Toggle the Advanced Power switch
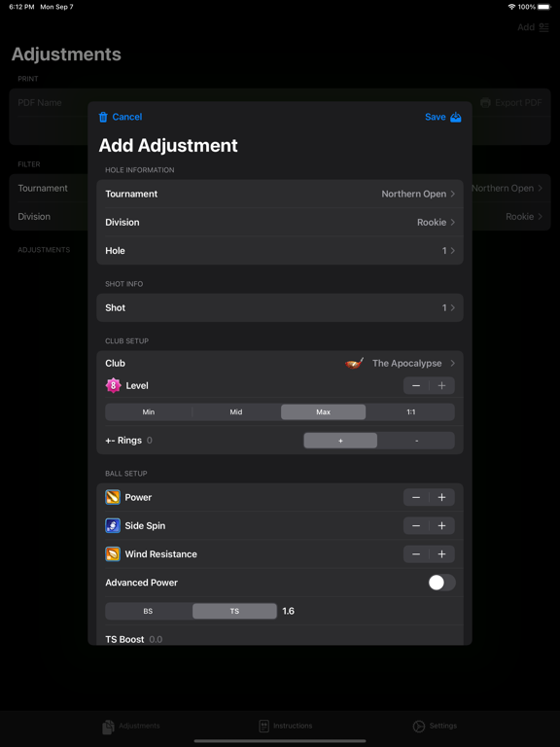The width and height of the screenshot is (560, 747). pyautogui.click(x=442, y=583)
